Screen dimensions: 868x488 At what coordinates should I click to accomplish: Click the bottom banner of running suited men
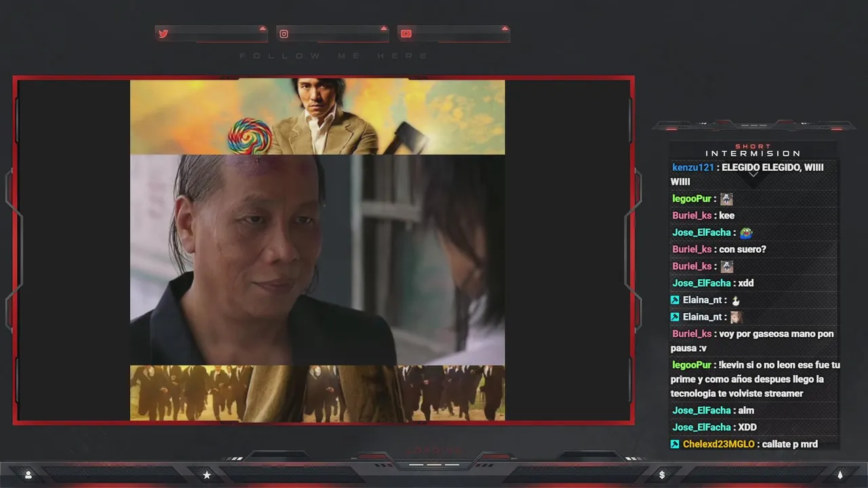(x=317, y=393)
